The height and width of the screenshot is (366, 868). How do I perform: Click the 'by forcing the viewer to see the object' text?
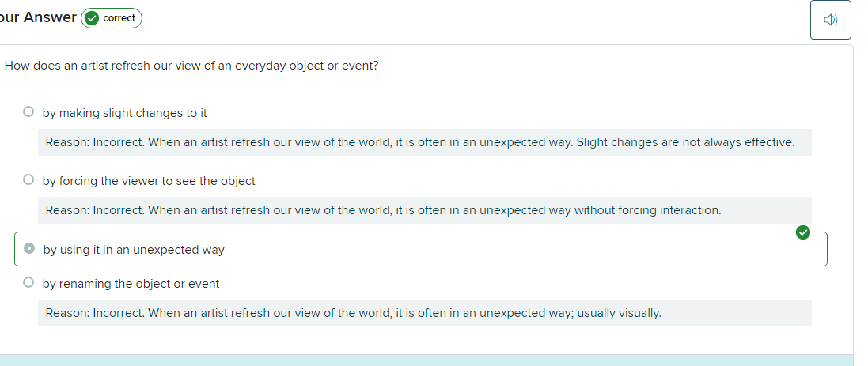point(149,181)
